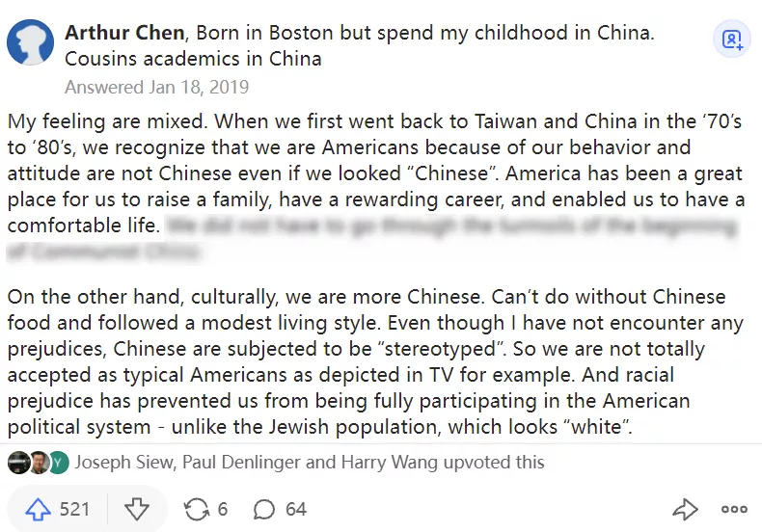
Task: Open the comments speech bubble
Action: point(263,509)
